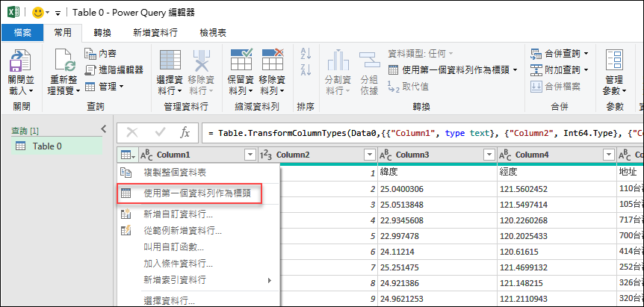Click the 緯度 cell in Column3
The width and height of the screenshot is (644, 307).
click(x=437, y=173)
